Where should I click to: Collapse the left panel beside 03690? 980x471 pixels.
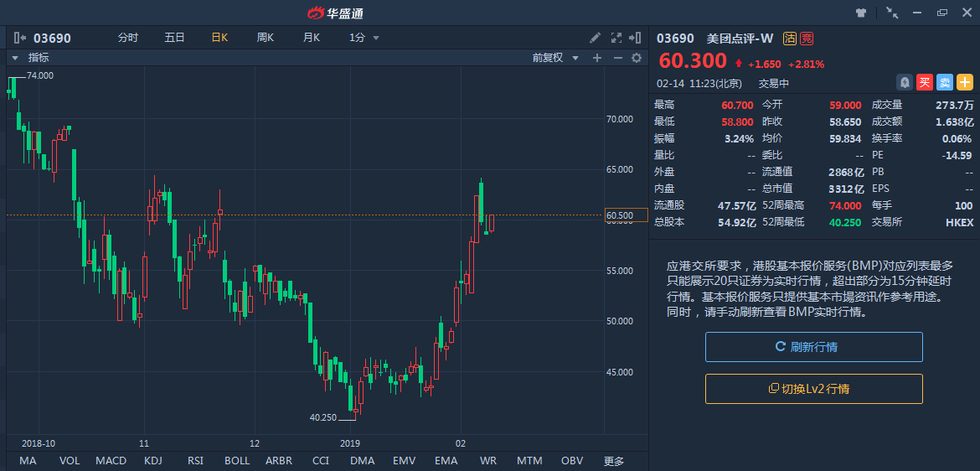tap(20, 39)
